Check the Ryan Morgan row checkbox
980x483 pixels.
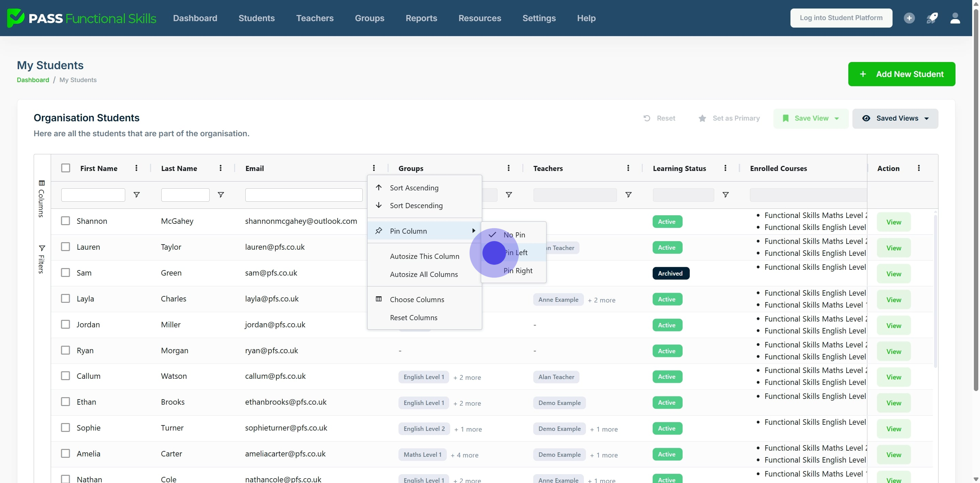[65, 350]
